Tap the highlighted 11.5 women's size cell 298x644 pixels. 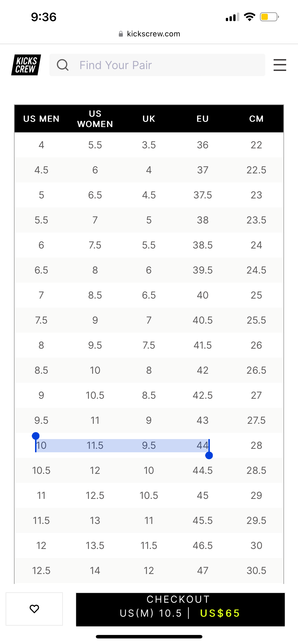(x=95, y=446)
